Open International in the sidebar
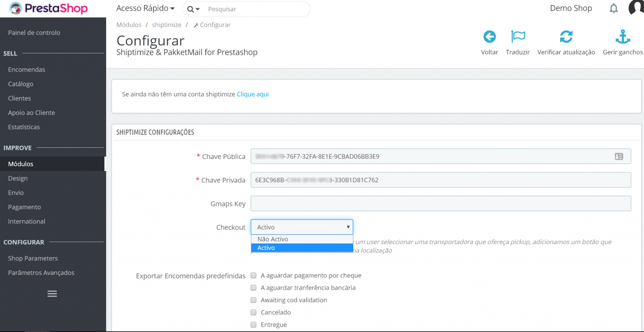Image resolution: width=644 pixels, height=332 pixels. 26,221
